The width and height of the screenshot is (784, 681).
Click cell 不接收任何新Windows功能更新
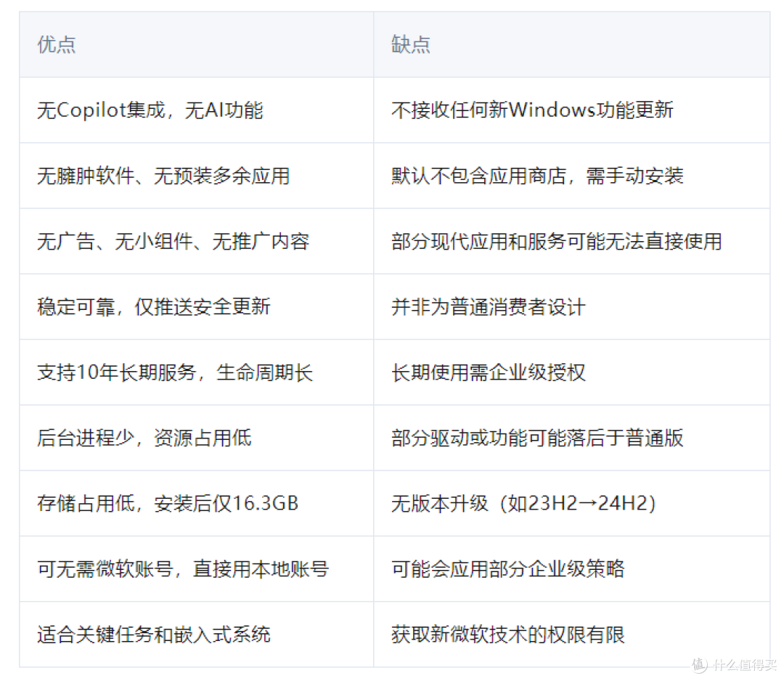(571, 110)
